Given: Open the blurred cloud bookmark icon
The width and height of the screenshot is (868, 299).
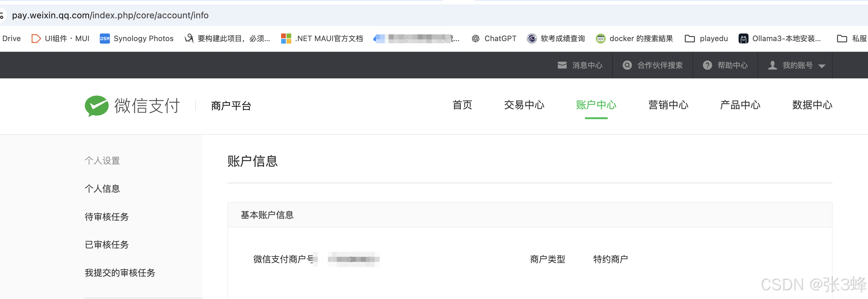Looking at the screenshot, I should coord(379,39).
